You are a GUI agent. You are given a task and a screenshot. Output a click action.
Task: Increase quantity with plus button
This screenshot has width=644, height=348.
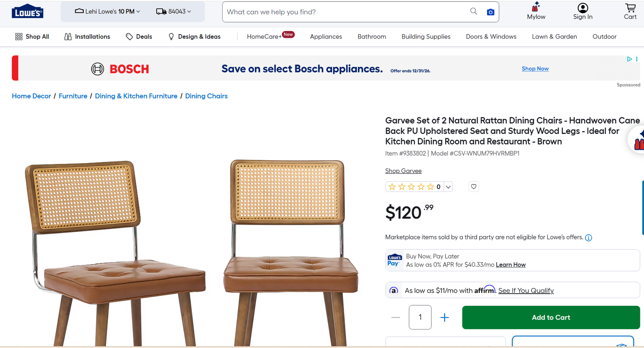pyautogui.click(x=444, y=317)
